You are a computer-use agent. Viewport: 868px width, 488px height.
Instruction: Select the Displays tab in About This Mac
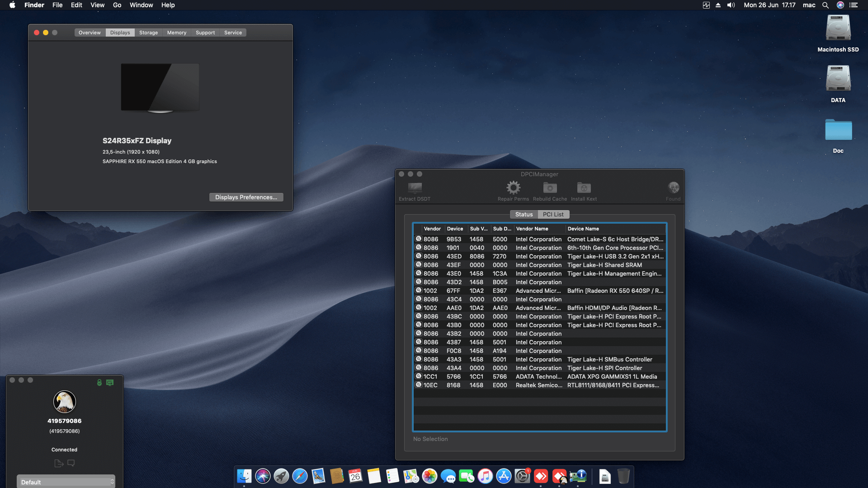click(x=120, y=33)
